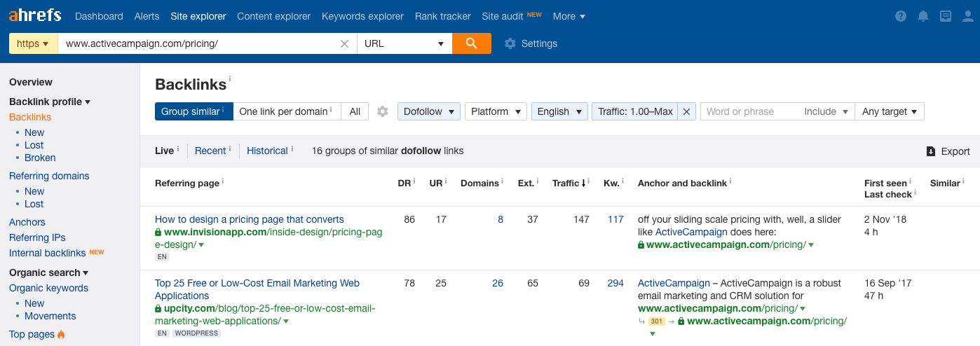
Task: Select the All links mode
Action: pyautogui.click(x=355, y=111)
